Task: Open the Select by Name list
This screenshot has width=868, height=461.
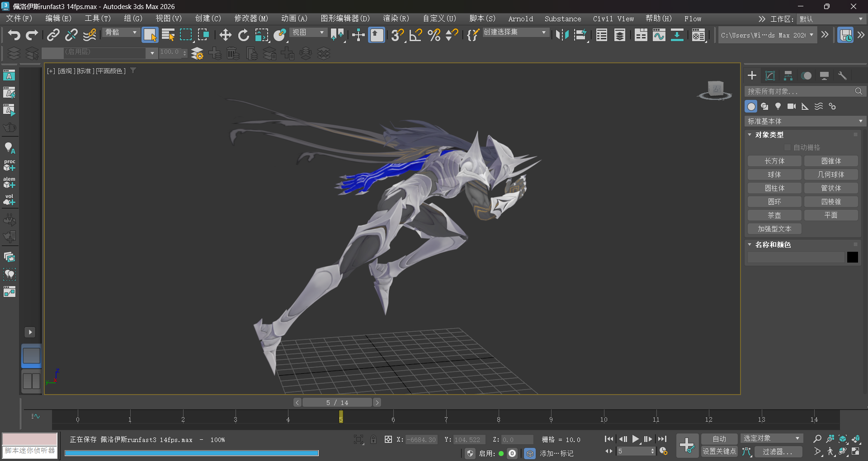Action: (168, 35)
